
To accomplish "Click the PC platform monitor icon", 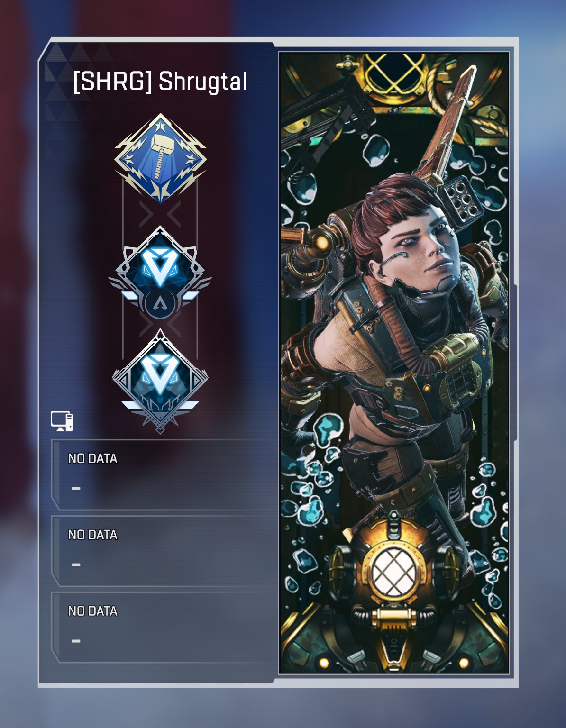I will tap(62, 421).
